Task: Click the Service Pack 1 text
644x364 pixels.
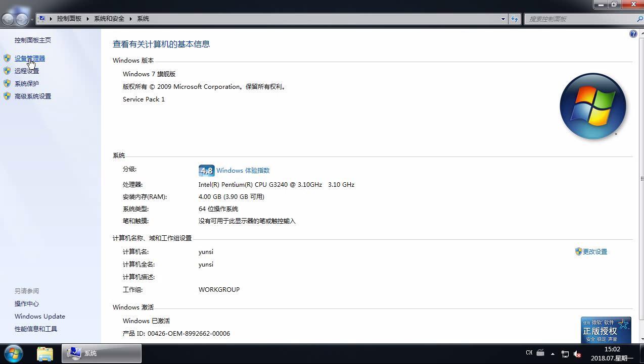Action: coord(144,99)
